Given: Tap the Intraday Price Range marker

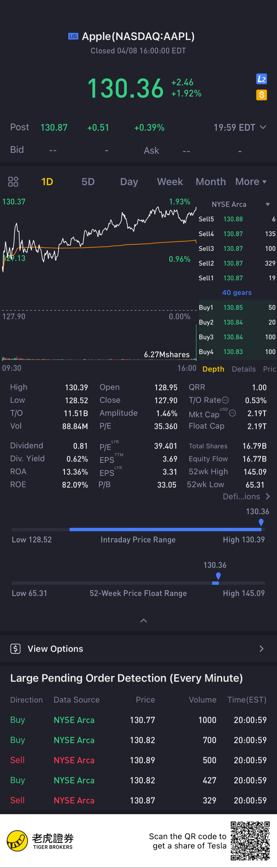Looking at the screenshot, I should [261, 523].
